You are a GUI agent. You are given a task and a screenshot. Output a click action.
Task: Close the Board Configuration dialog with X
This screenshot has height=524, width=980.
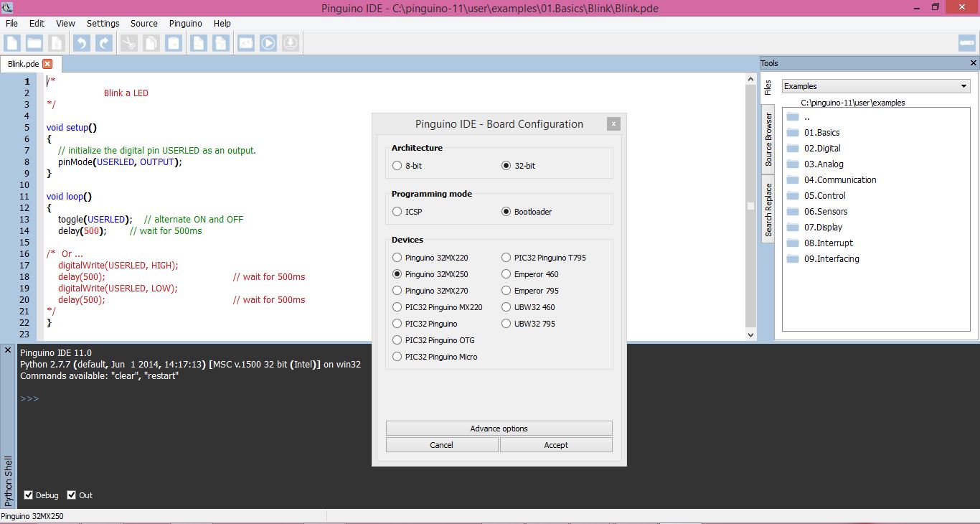(613, 124)
